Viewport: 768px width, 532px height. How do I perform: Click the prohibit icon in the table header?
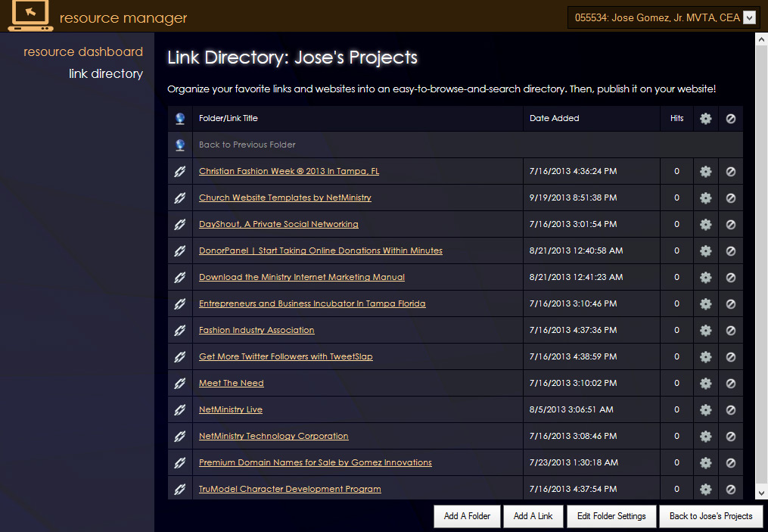(730, 118)
